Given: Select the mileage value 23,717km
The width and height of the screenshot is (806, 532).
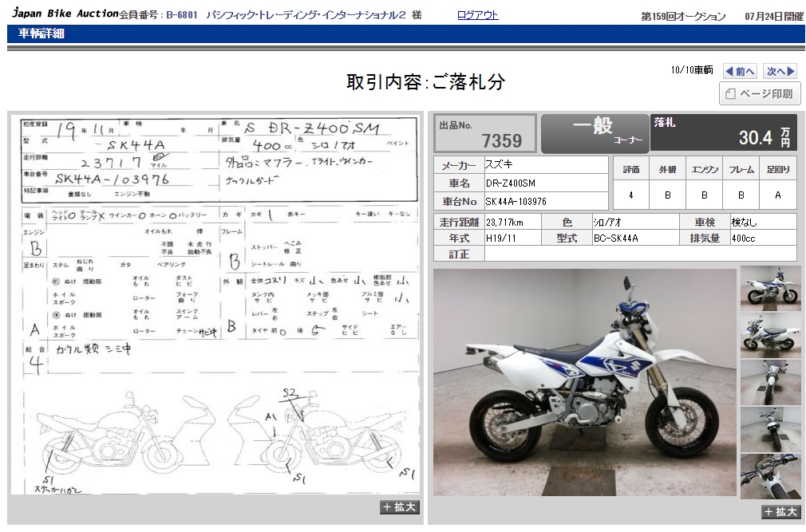Looking at the screenshot, I should [x=504, y=223].
